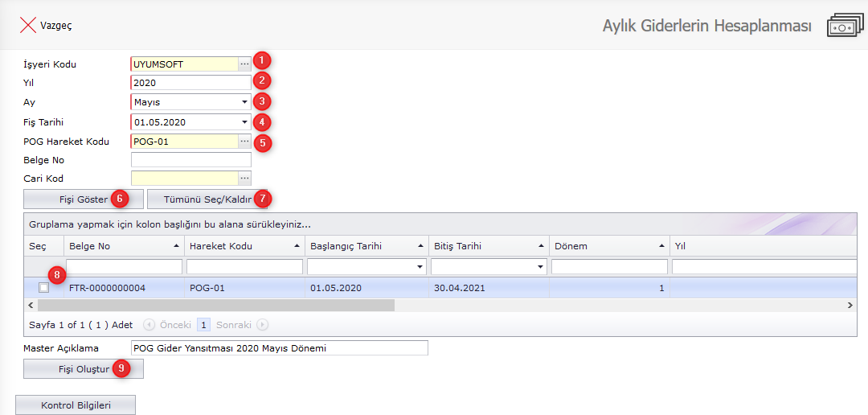Open Cari Kod lookup ellipsis button
Image resolution: width=868 pixels, height=415 pixels.
pyautogui.click(x=244, y=178)
